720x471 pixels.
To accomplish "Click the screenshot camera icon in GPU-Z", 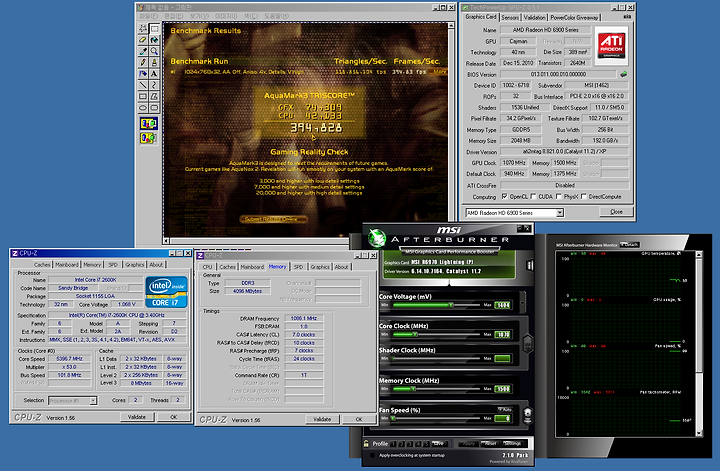I will (x=627, y=17).
